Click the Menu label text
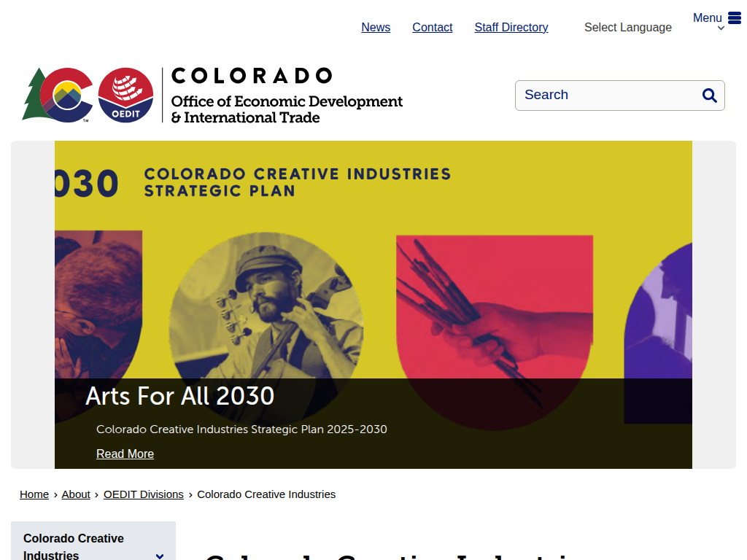 coord(708,18)
